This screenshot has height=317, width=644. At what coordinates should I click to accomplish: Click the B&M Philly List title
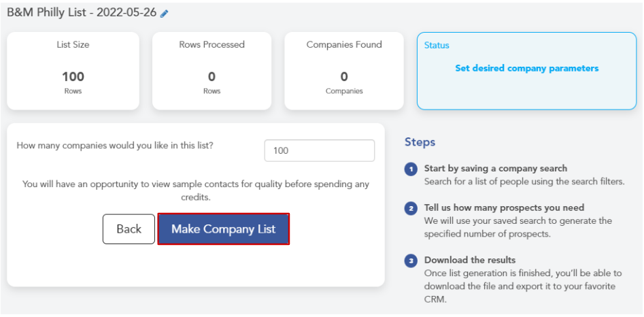[82, 13]
